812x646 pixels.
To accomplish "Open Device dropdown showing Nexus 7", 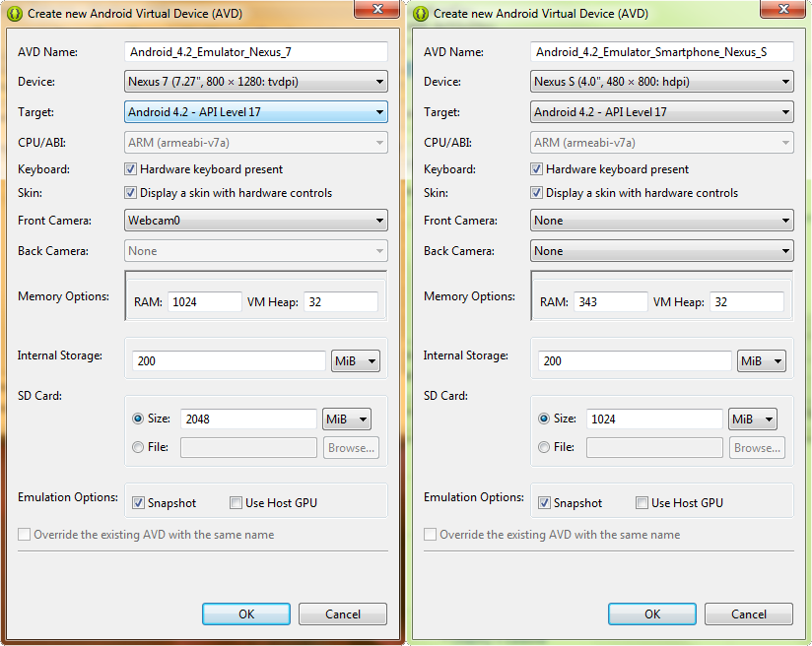I will point(256,82).
